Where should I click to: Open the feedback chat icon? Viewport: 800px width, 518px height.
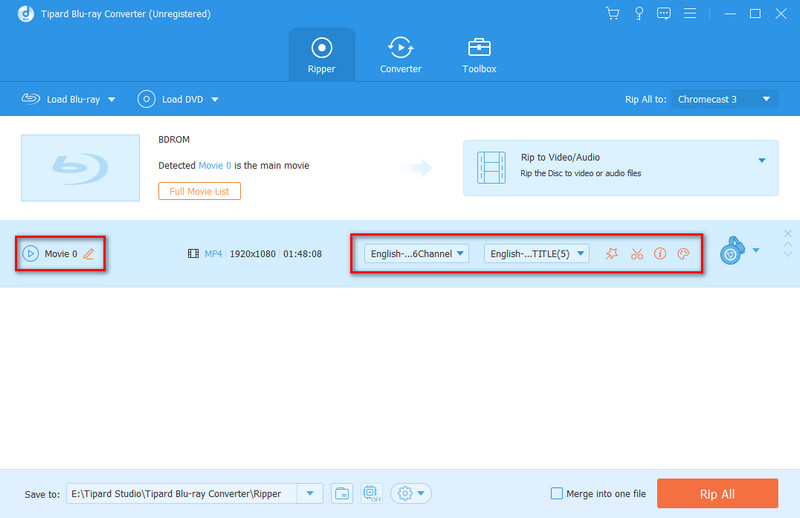664,13
